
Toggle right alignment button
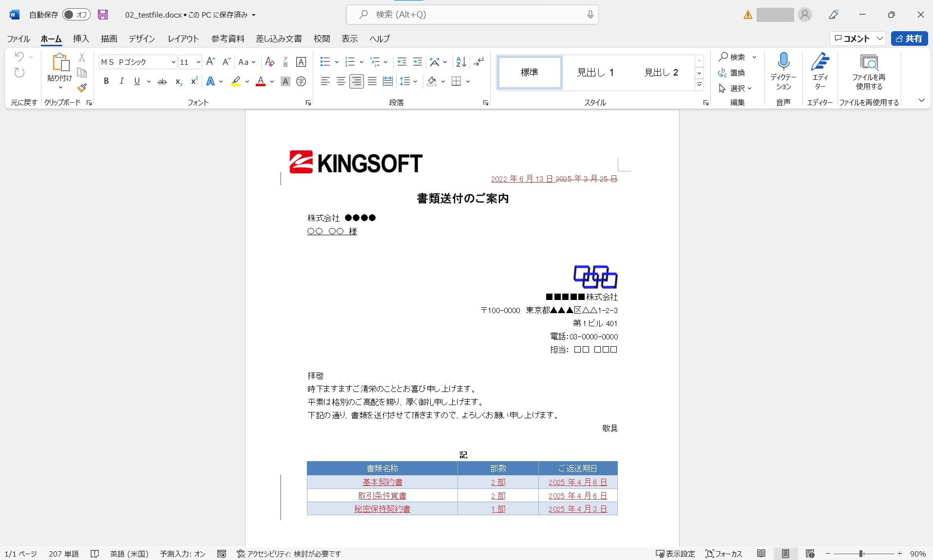pyautogui.click(x=357, y=81)
